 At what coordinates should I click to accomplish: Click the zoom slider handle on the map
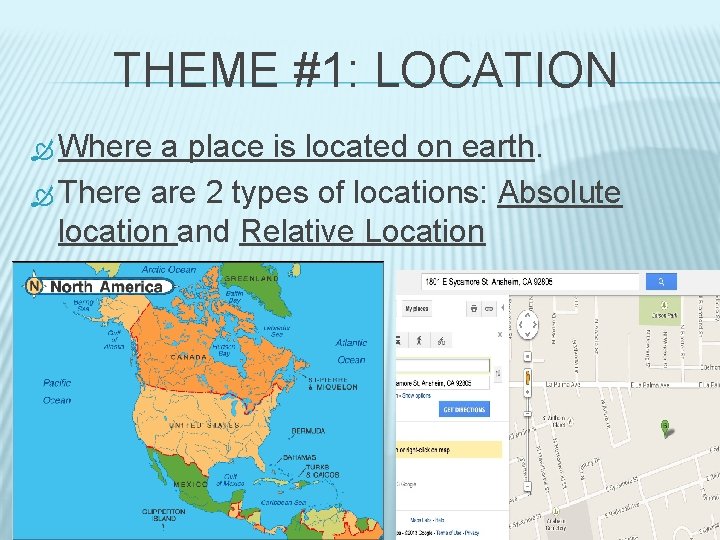(528, 413)
